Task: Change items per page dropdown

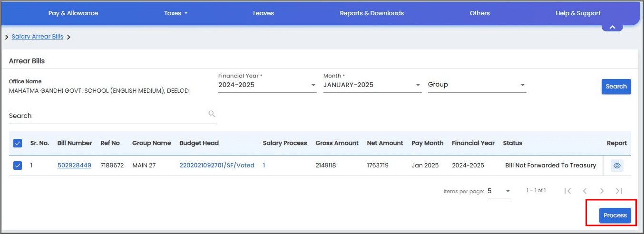Action: pos(499,191)
